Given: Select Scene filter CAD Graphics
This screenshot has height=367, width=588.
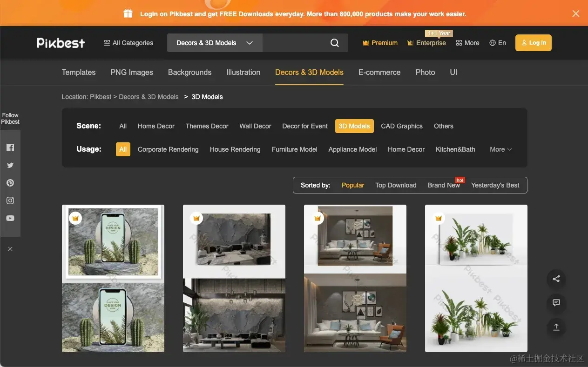Looking at the screenshot, I should pyautogui.click(x=402, y=126).
